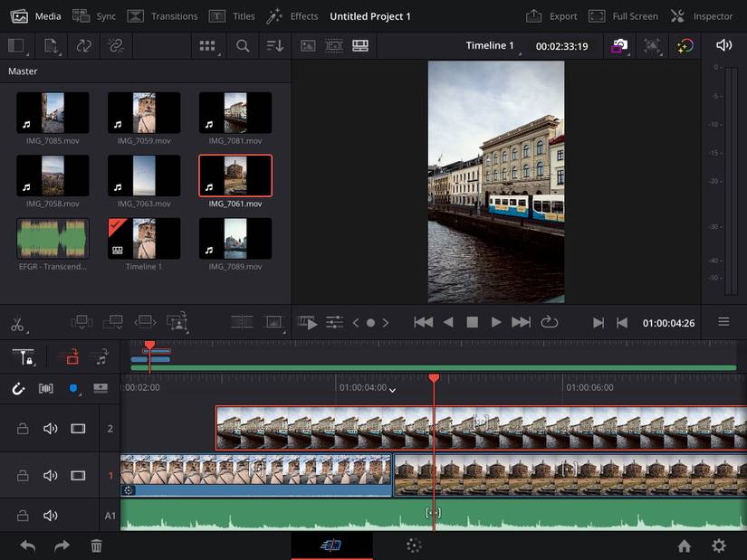Undo the last edit action

click(x=25, y=546)
